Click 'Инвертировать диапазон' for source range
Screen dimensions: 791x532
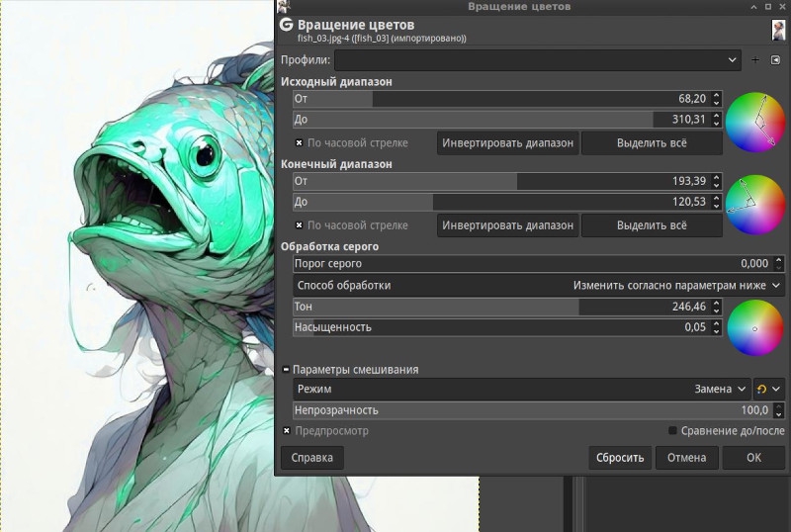[x=507, y=143]
